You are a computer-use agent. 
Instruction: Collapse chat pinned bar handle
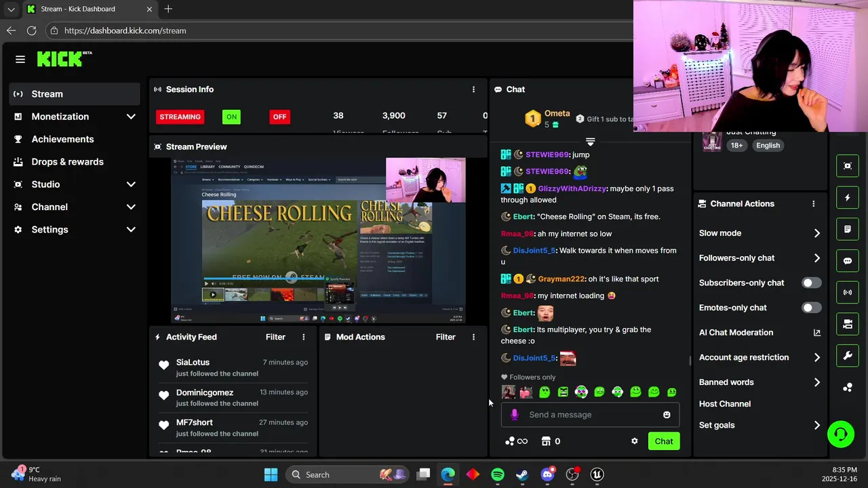tap(591, 142)
